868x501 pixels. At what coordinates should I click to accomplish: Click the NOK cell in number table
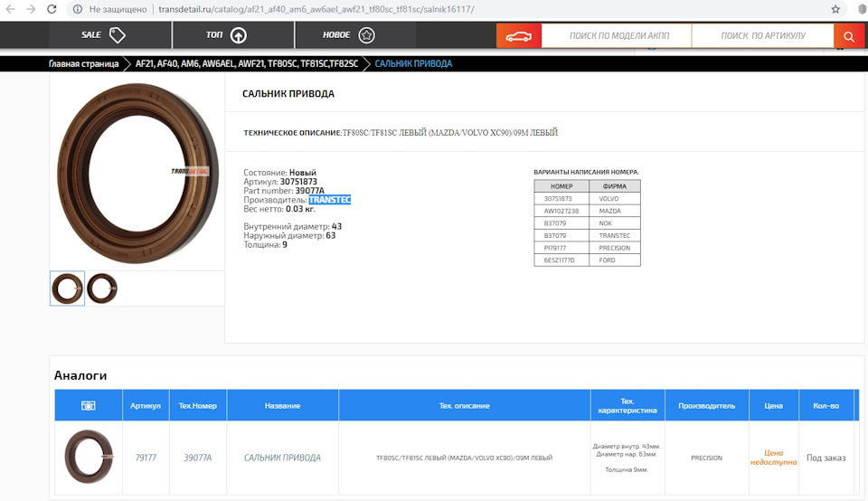(x=615, y=223)
